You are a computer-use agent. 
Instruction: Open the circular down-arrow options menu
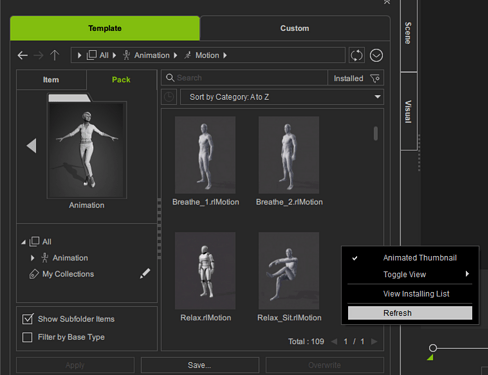click(x=376, y=55)
